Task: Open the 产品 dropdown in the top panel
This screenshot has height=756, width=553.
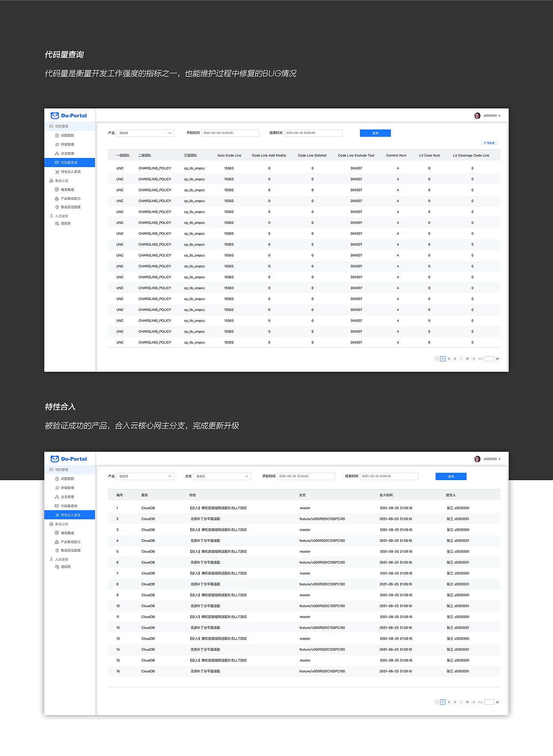Action: click(145, 133)
